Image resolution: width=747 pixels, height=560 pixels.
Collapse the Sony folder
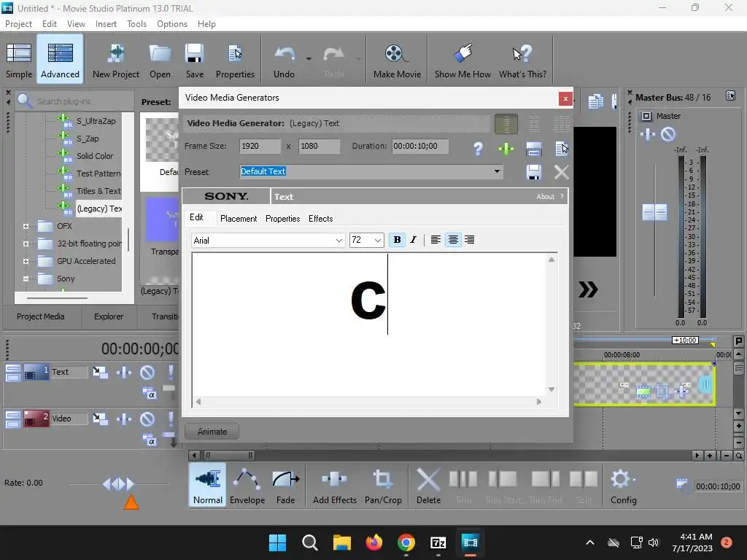click(x=26, y=279)
